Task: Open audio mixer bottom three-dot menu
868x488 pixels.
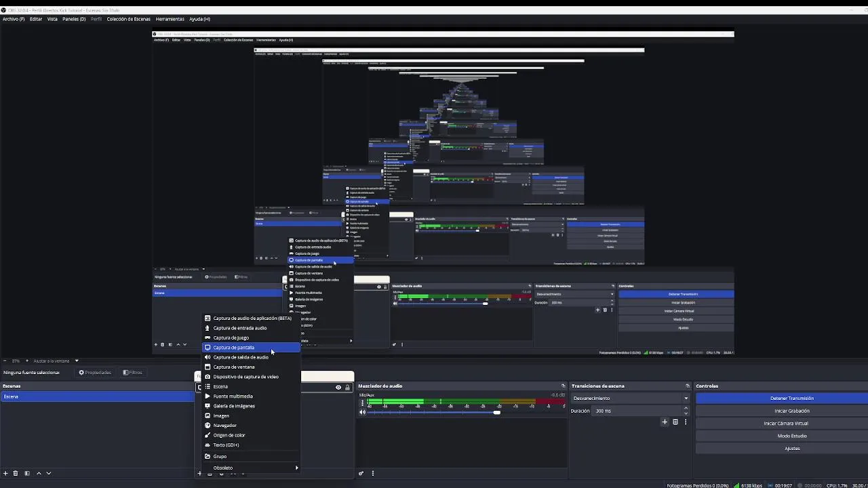Action: 372,473
